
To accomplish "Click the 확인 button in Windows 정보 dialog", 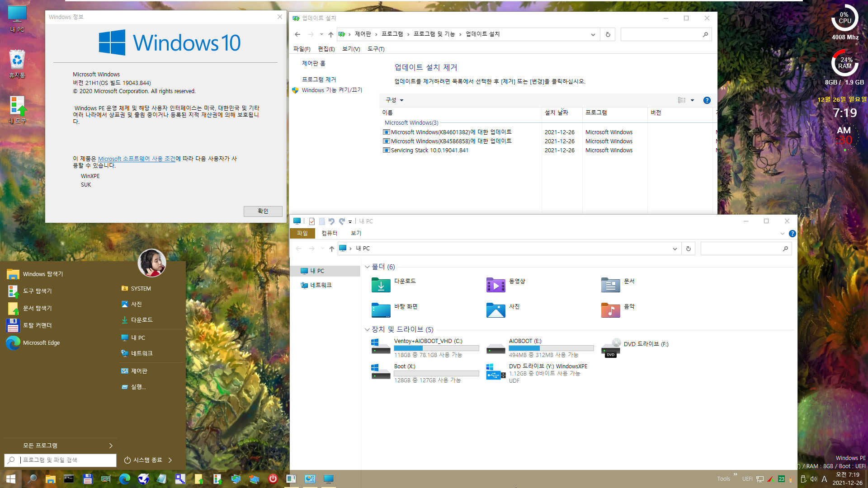I will click(263, 211).
